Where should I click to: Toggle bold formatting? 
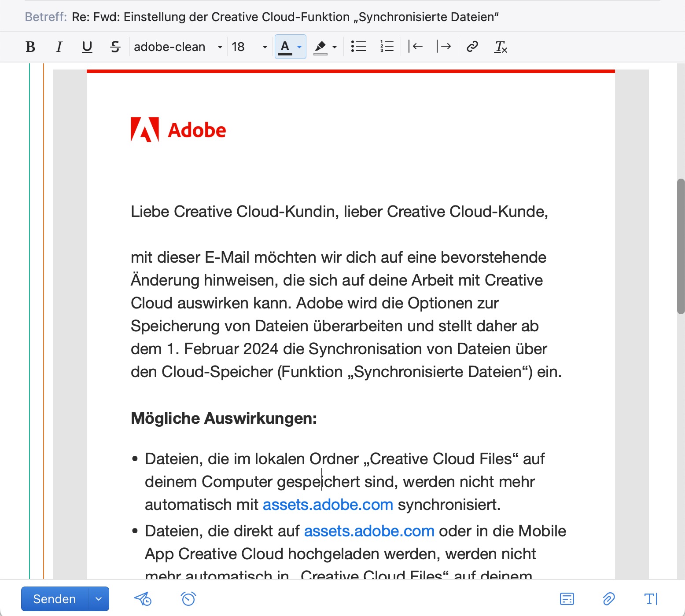coord(30,47)
